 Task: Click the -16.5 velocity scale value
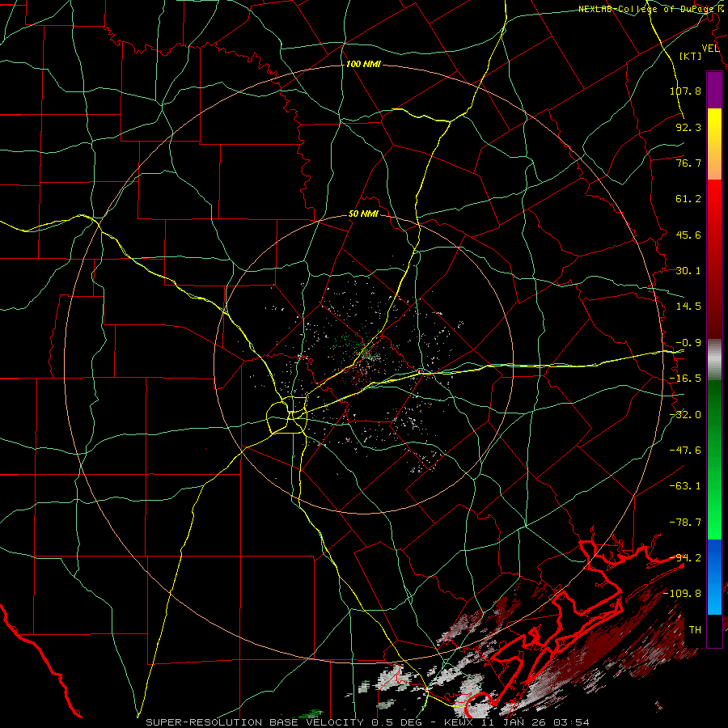tap(685, 379)
